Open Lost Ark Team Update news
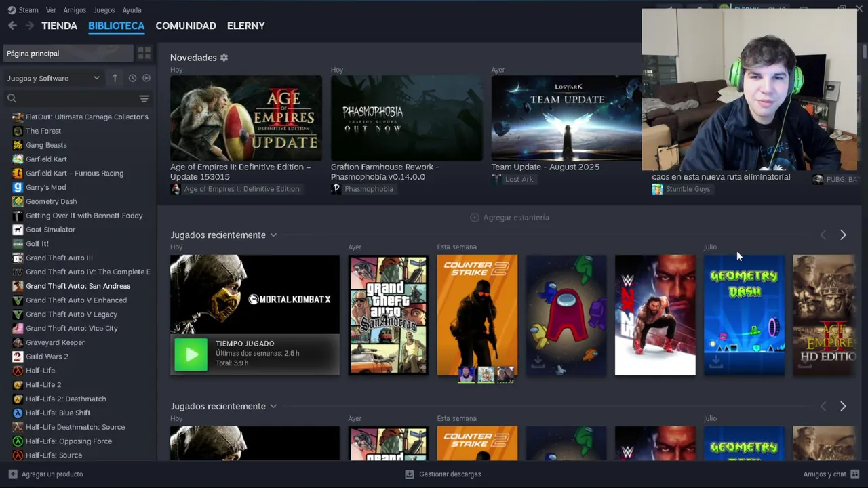The height and width of the screenshot is (488, 868). (x=566, y=118)
